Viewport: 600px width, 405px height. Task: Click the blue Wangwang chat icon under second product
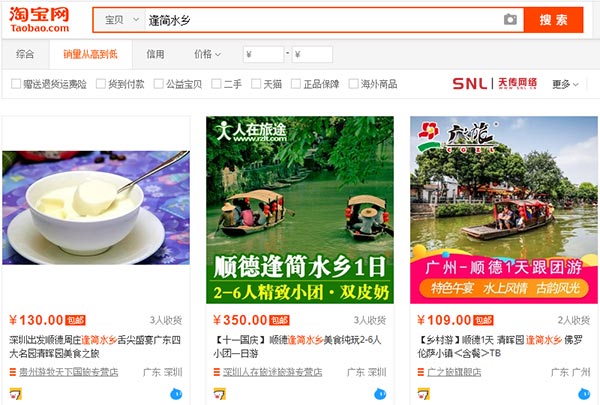click(x=380, y=394)
